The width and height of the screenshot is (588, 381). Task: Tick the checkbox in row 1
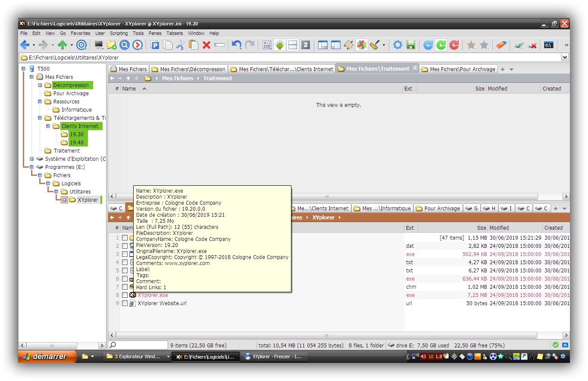[125, 237]
